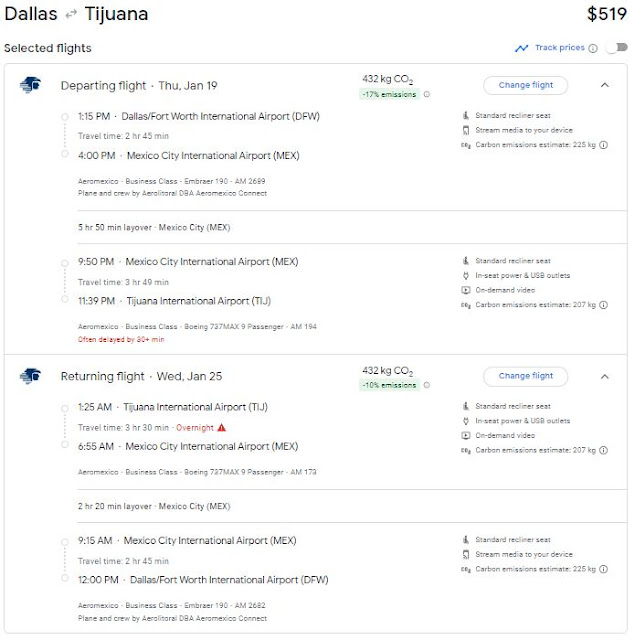Viewport: 635px width, 640px height.
Task: Open the info icon next to -10% emissions
Action: pyautogui.click(x=426, y=385)
